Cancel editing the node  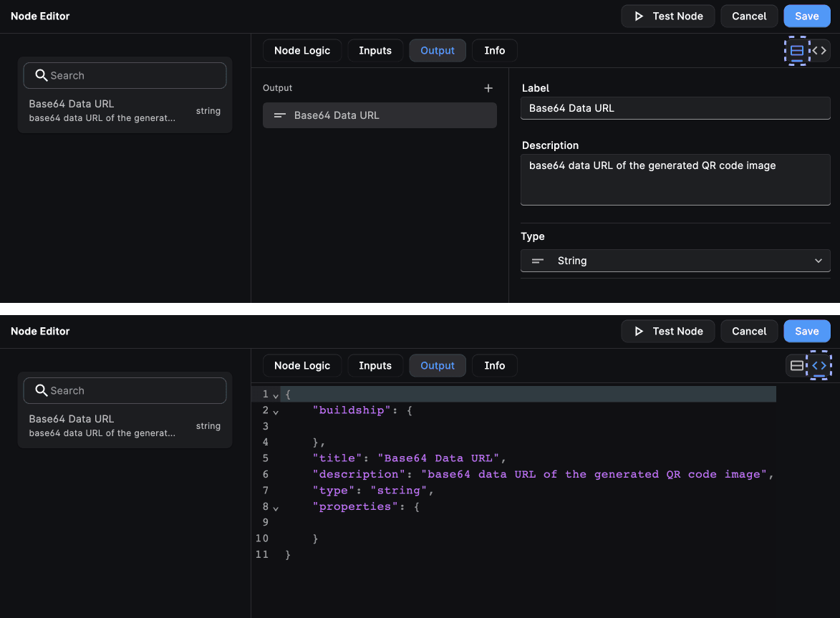pos(749,16)
